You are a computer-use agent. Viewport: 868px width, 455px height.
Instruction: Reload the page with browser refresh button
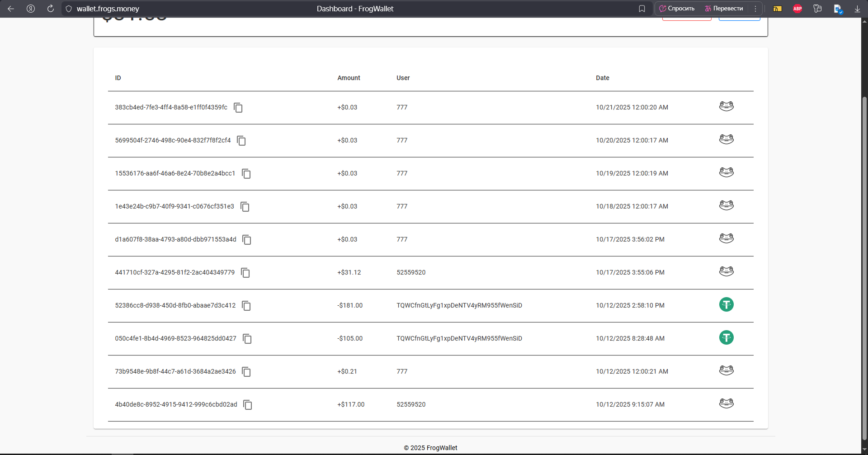pos(51,9)
